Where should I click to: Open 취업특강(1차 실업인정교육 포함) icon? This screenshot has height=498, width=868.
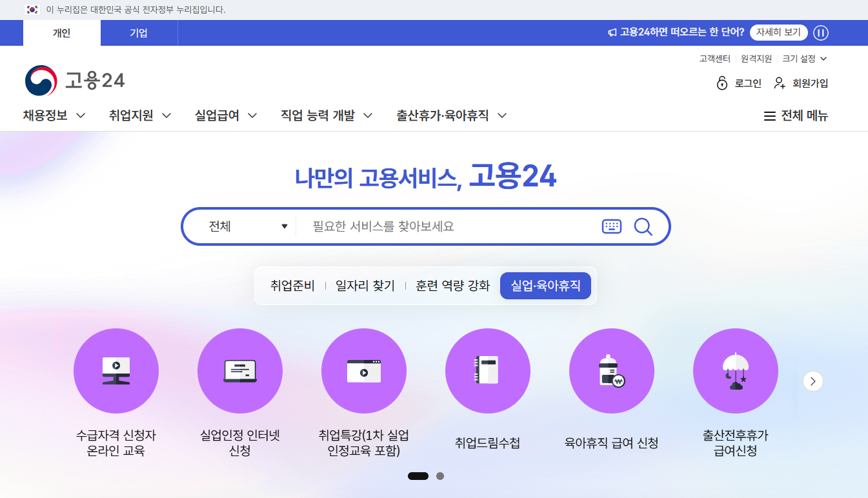coord(364,371)
